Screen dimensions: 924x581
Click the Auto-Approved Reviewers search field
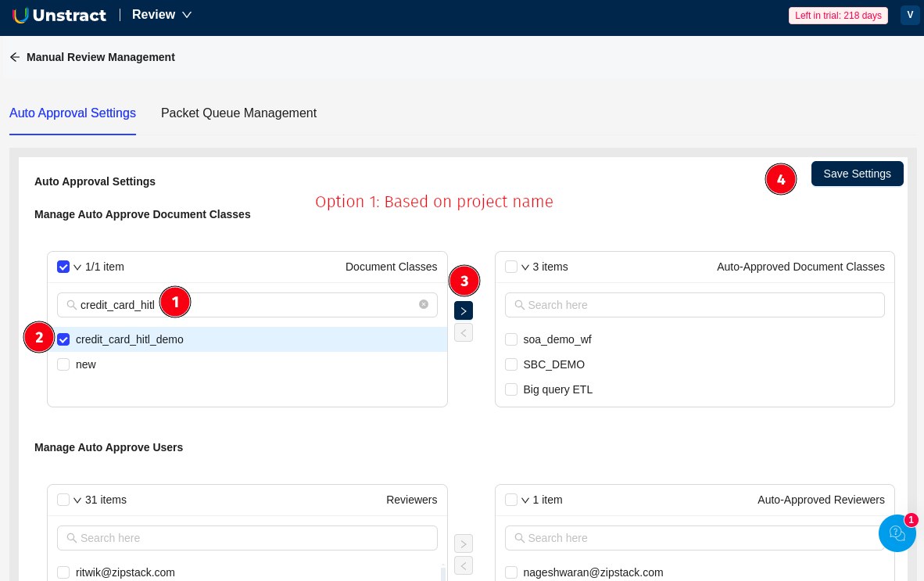coord(694,538)
